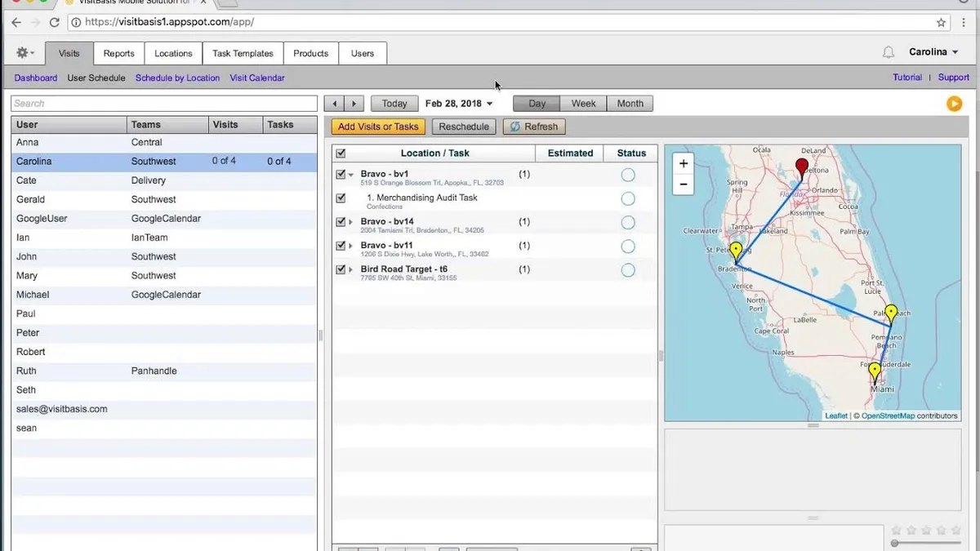Click the yellow marker near Miami
Viewport: 980px width, 551px height.
[x=875, y=373]
